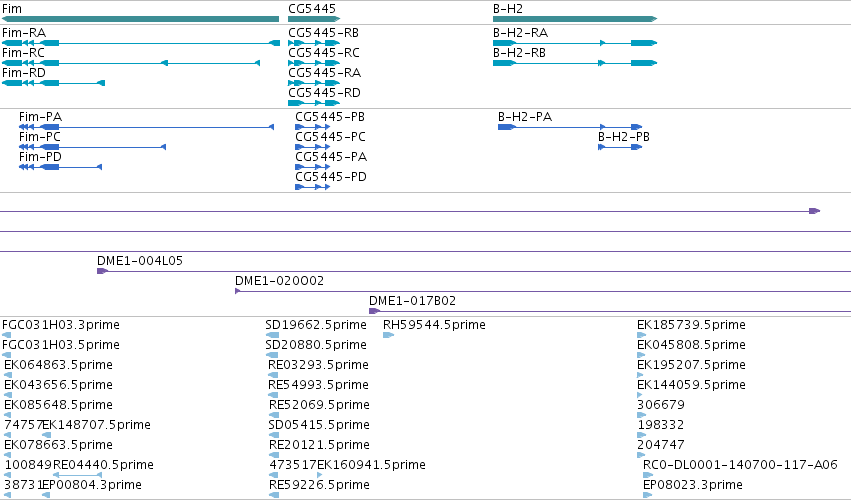Select the FGC031H03.3prime EST label
Image resolution: width=851 pixels, height=500 pixels.
tap(61, 325)
